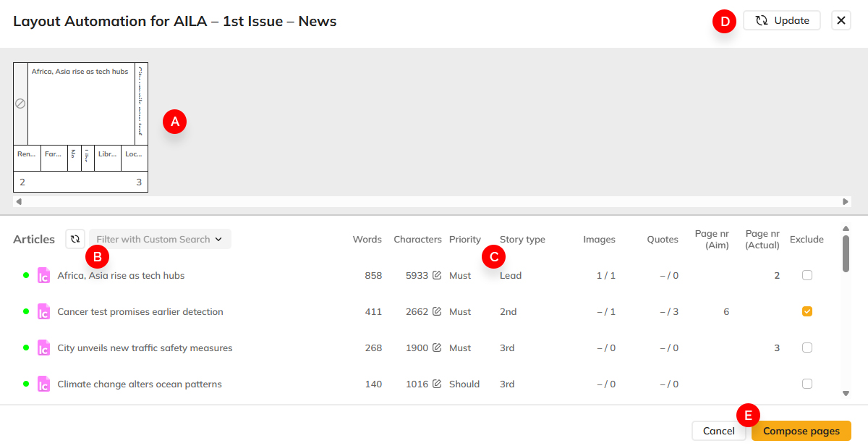The image size is (868, 446).
Task: Edit character count for Cancer test article
Action: pyautogui.click(x=437, y=311)
